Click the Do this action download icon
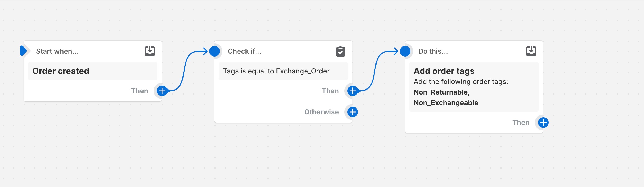This screenshot has height=187, width=644. [531, 51]
